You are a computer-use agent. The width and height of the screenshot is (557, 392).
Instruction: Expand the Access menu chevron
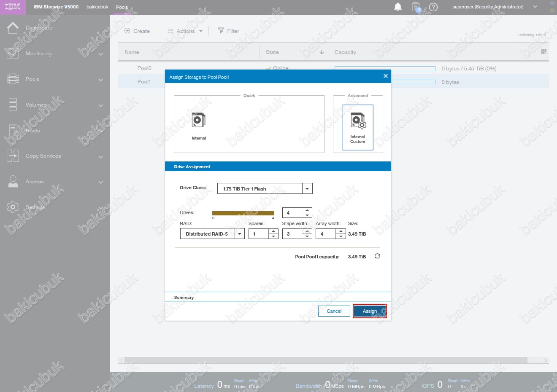tap(101, 182)
